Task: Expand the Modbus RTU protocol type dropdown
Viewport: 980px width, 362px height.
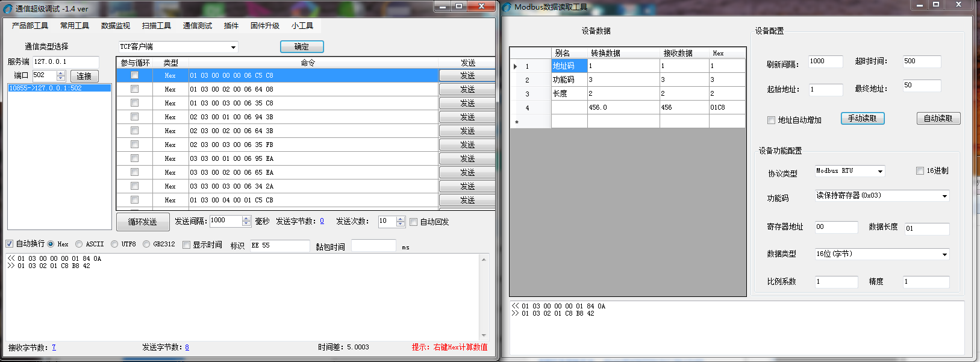Action: click(x=880, y=172)
